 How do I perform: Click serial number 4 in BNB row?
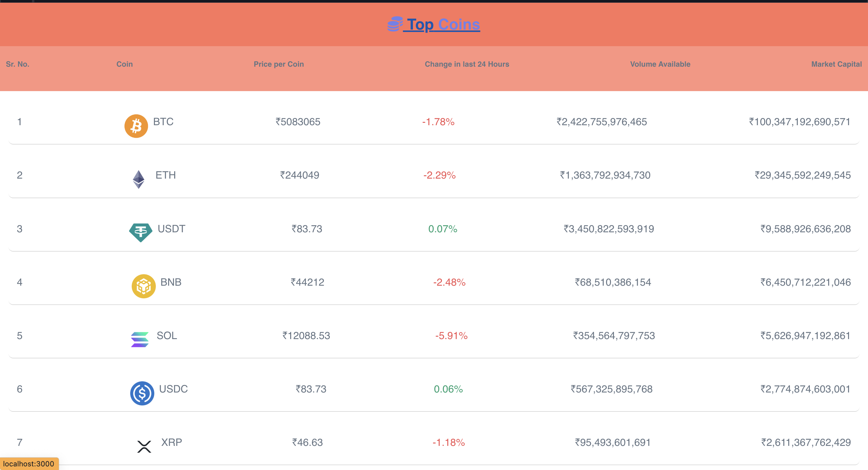click(20, 282)
